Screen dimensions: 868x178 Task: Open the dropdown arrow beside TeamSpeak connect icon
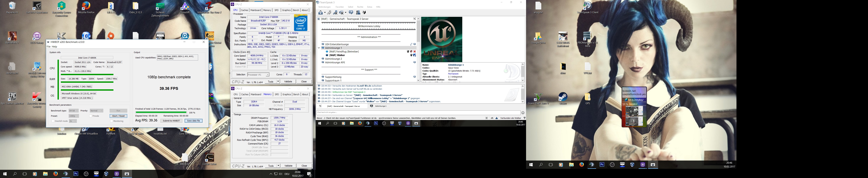click(325, 13)
